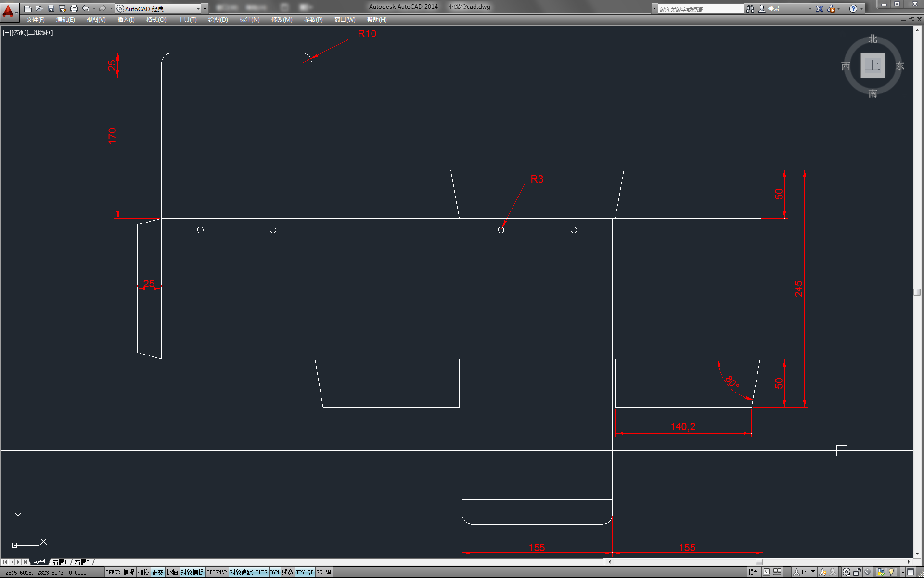
Task: Click the Save icon in quick access toolbar
Action: pyautogui.click(x=51, y=8)
